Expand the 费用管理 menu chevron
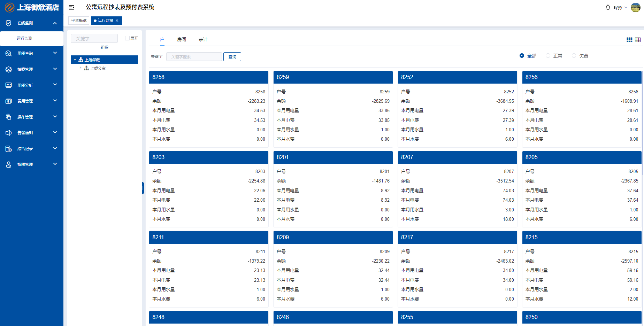 tap(55, 101)
